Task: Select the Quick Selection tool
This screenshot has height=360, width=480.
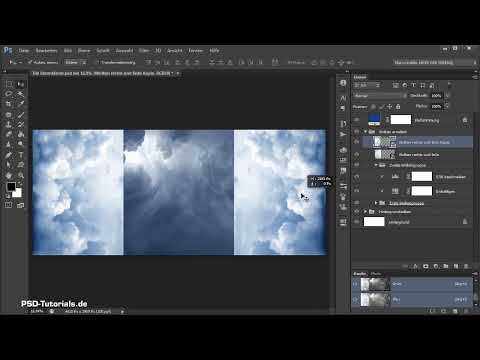Action: [21, 94]
